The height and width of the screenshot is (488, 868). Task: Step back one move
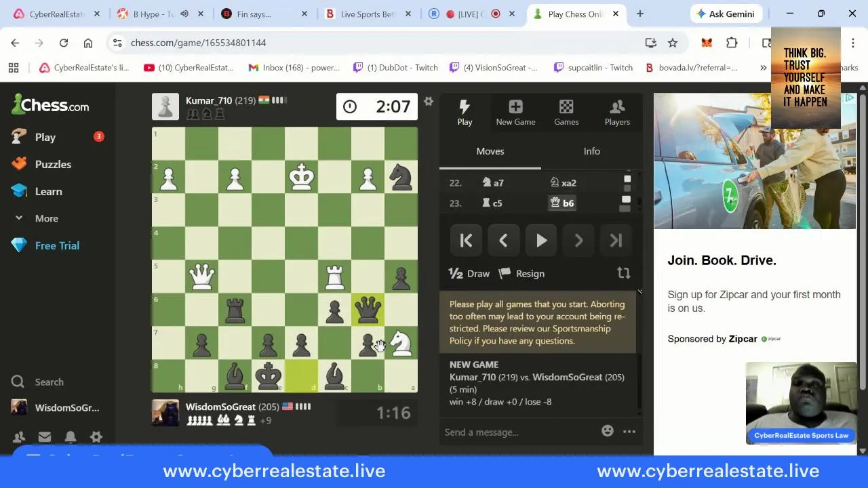pyautogui.click(x=504, y=240)
